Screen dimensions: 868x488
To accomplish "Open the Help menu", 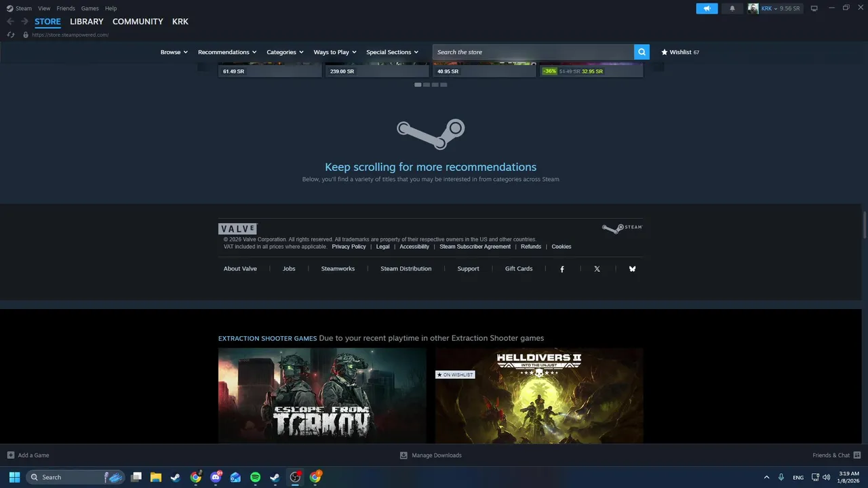I will [x=111, y=8].
